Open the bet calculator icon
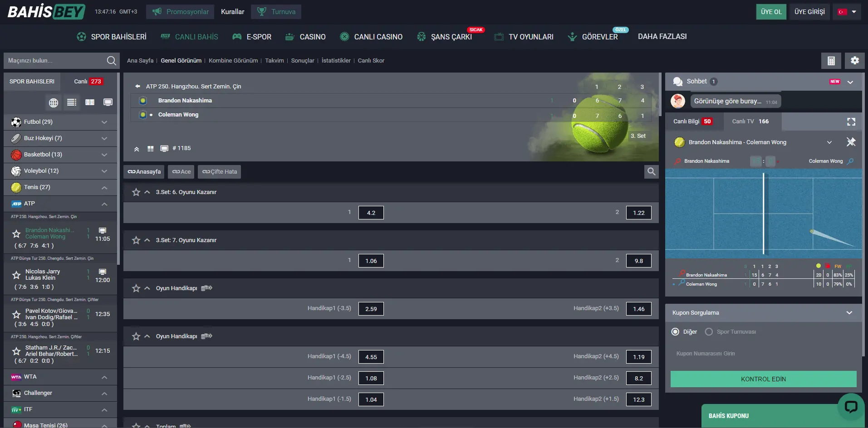The height and width of the screenshot is (428, 868). pyautogui.click(x=831, y=61)
